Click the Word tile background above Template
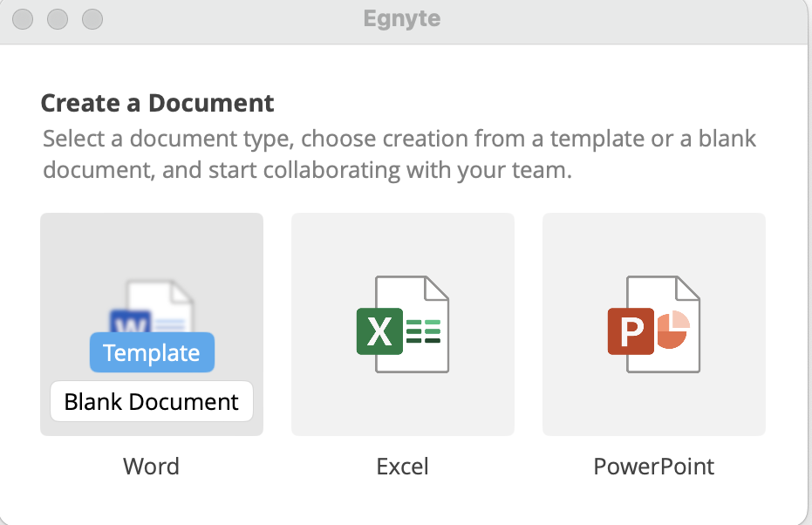This screenshot has width=812, height=525. (152, 244)
